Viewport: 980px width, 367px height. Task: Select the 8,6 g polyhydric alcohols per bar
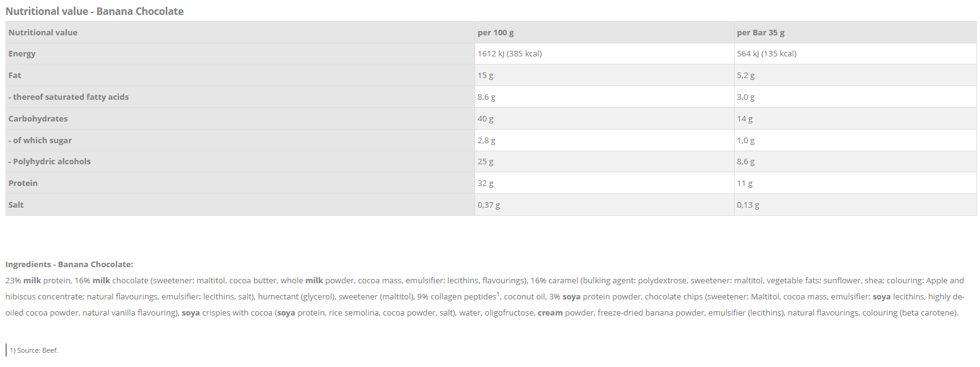[745, 162]
